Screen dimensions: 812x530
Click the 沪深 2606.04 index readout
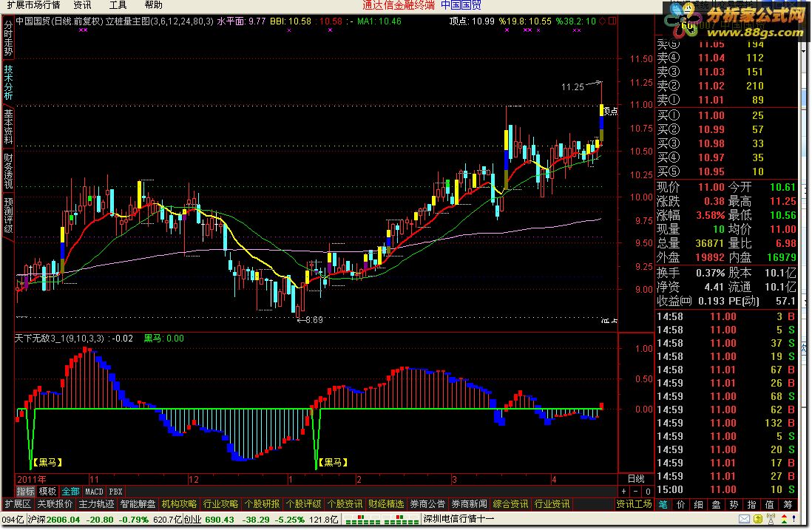[x=54, y=520]
